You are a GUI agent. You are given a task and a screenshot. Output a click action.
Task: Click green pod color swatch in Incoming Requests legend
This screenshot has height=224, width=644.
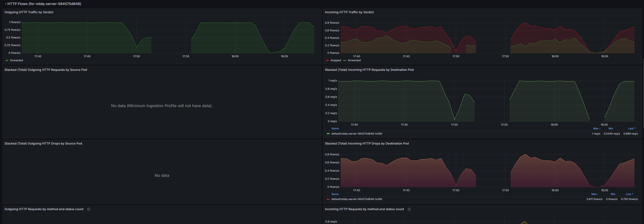pos(328,134)
